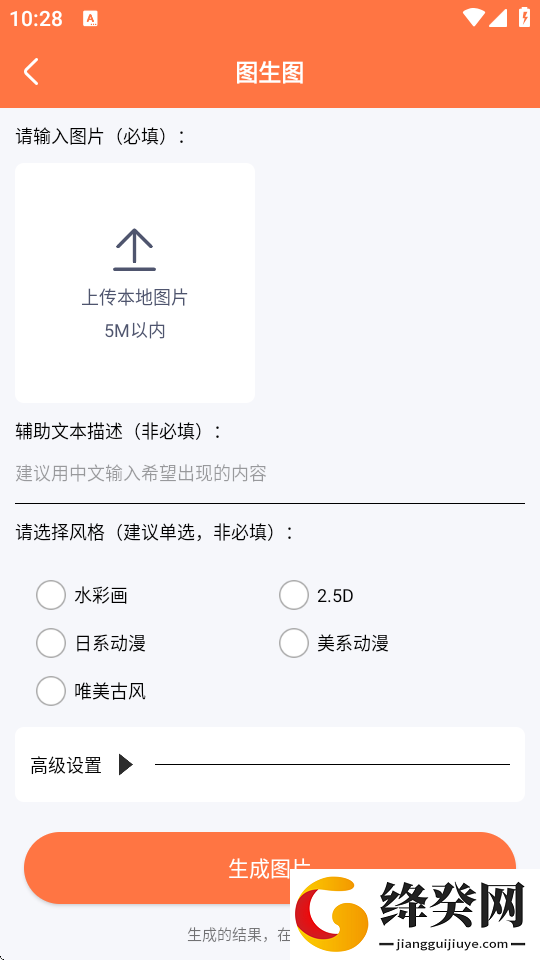The height and width of the screenshot is (960, 540).
Task: Select the 水彩画 style radio button
Action: click(x=51, y=595)
